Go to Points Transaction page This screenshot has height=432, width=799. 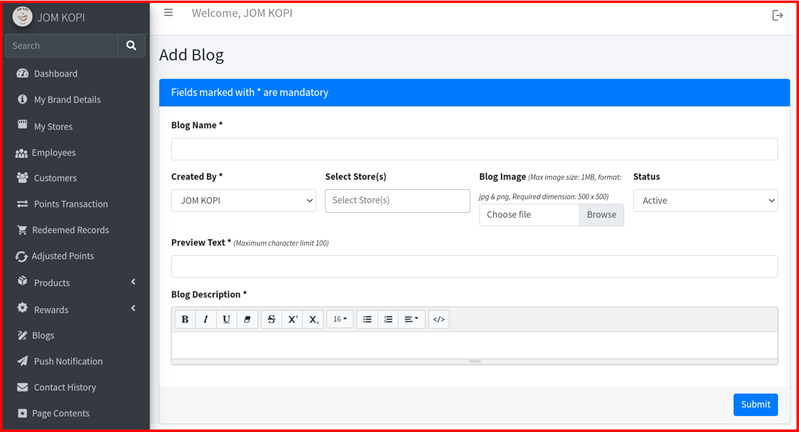click(x=70, y=204)
